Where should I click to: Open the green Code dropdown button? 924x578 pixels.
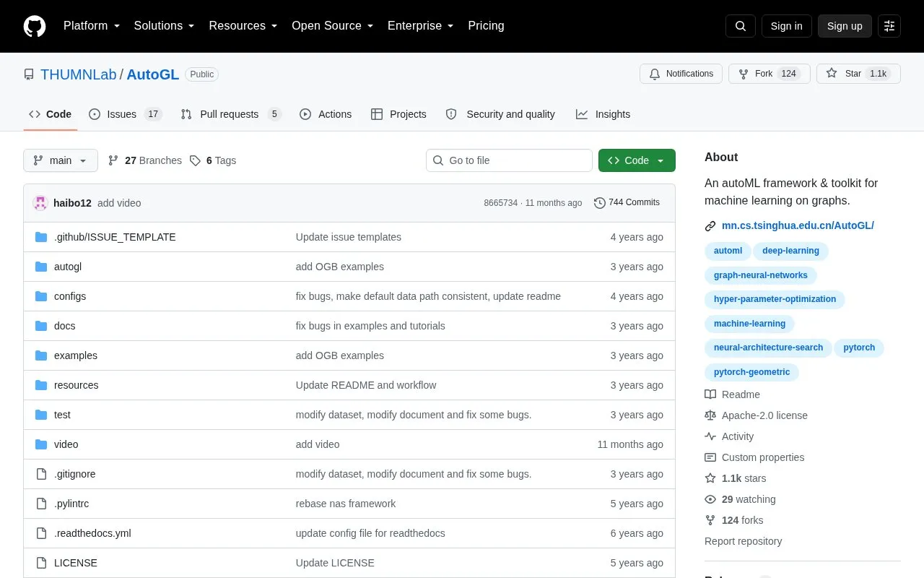tap(637, 160)
